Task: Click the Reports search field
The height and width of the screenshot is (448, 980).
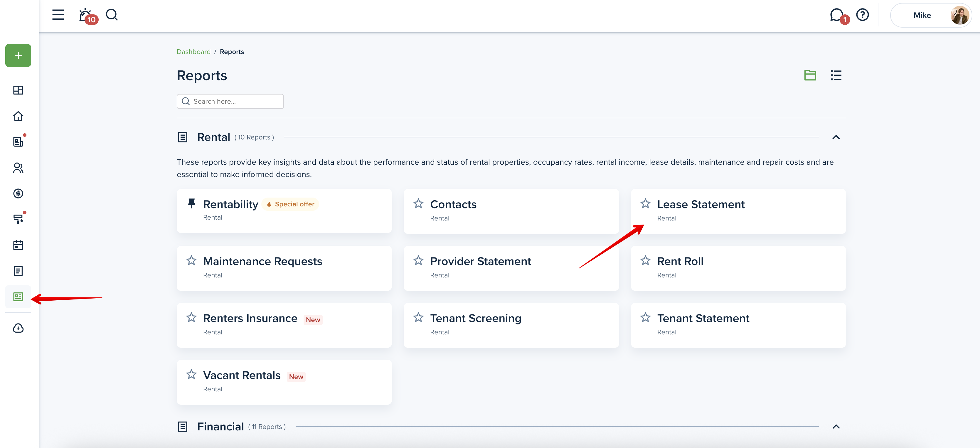Action: pos(230,101)
